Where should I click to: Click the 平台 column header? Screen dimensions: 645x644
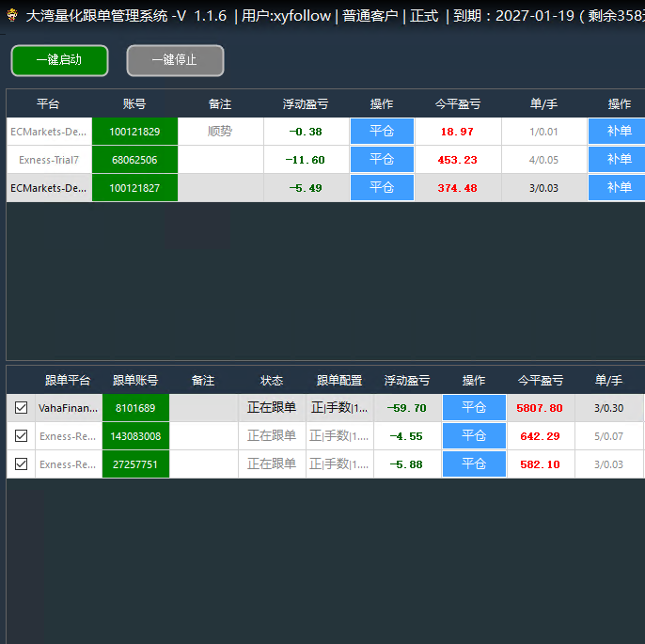tap(48, 103)
